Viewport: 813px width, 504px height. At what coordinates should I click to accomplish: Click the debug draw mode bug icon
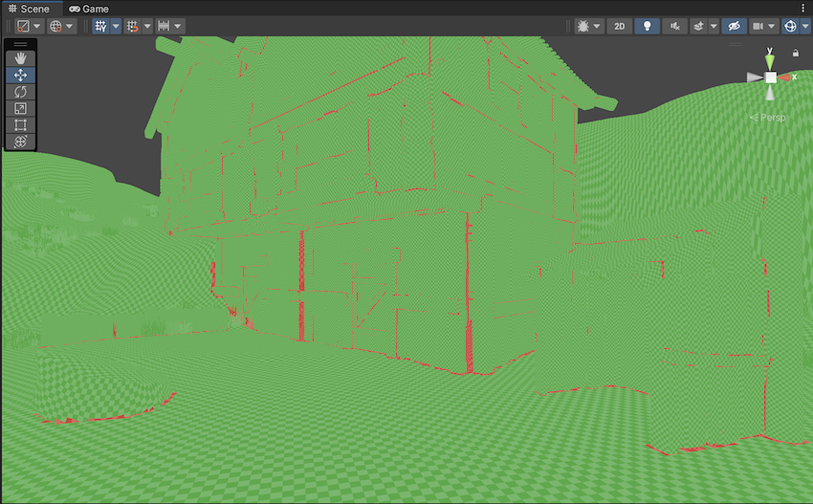point(582,26)
